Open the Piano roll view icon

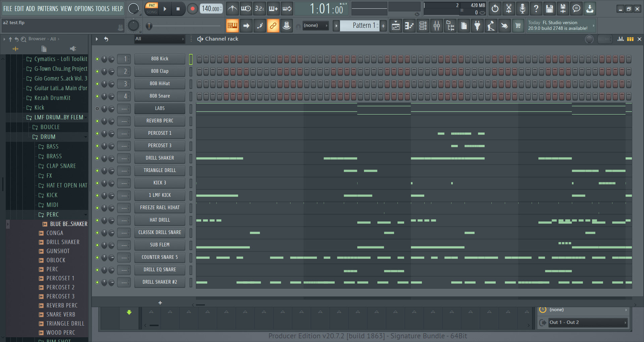click(409, 25)
